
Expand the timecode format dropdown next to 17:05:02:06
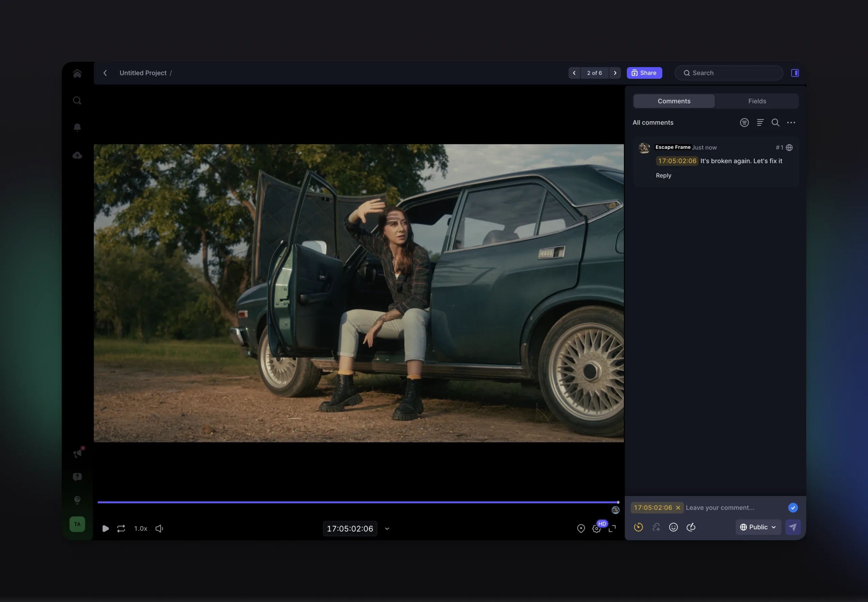coord(387,528)
